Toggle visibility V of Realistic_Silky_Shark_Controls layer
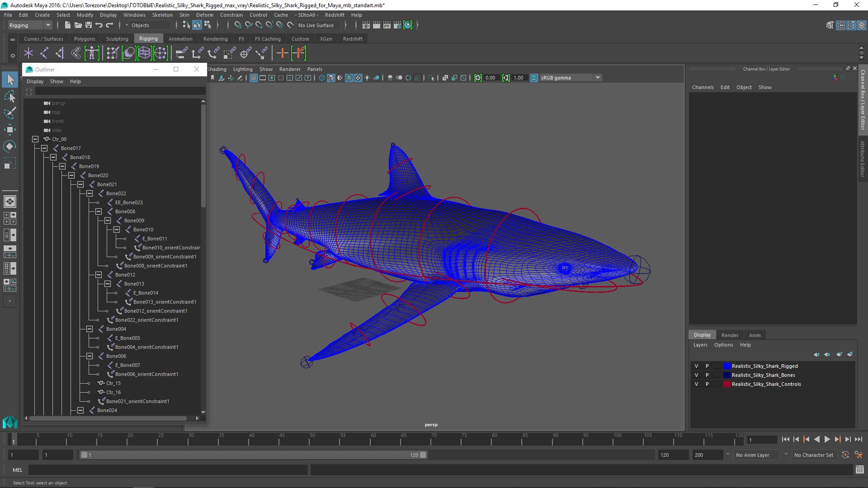The height and width of the screenshot is (488, 868). pos(696,384)
